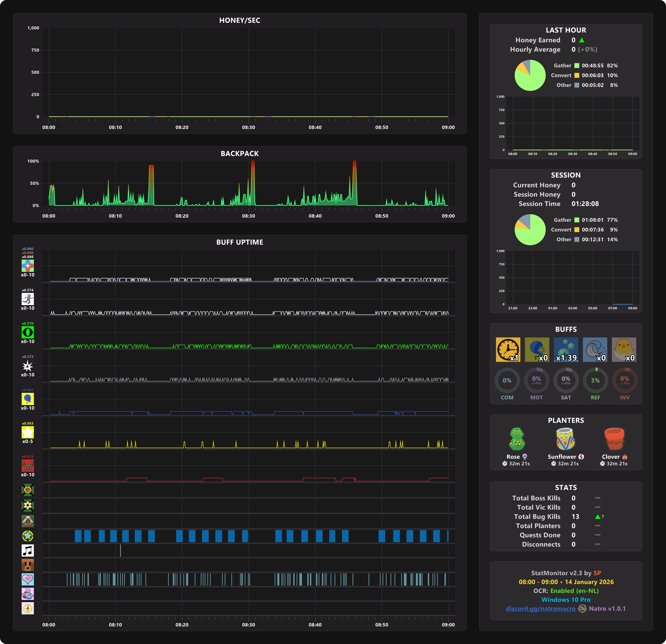Click the Gather green legend swatch in Last Hour
Viewport: 666px width, 644px height.
(x=577, y=66)
